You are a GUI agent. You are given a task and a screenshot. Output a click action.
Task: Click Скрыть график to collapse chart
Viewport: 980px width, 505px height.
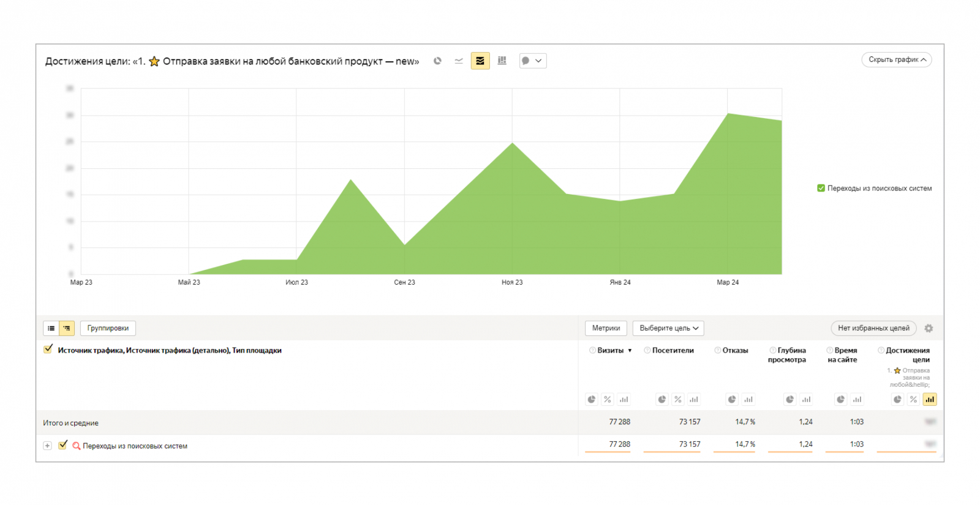tap(896, 59)
